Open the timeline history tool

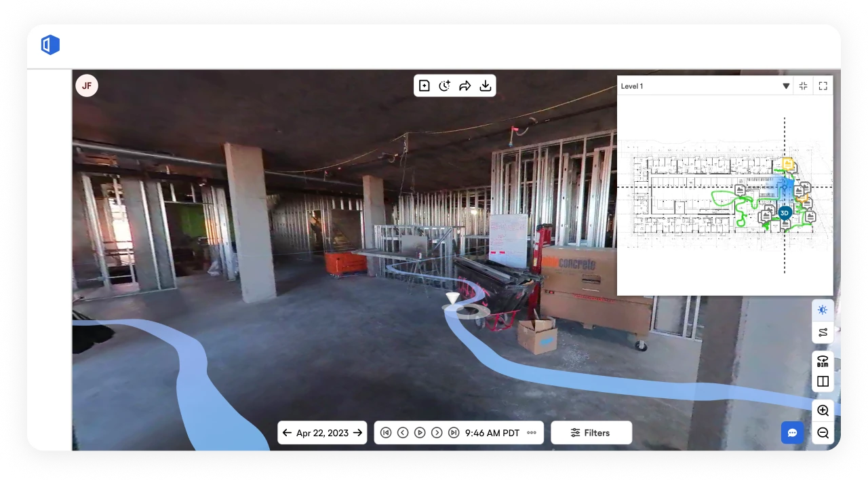(x=445, y=85)
